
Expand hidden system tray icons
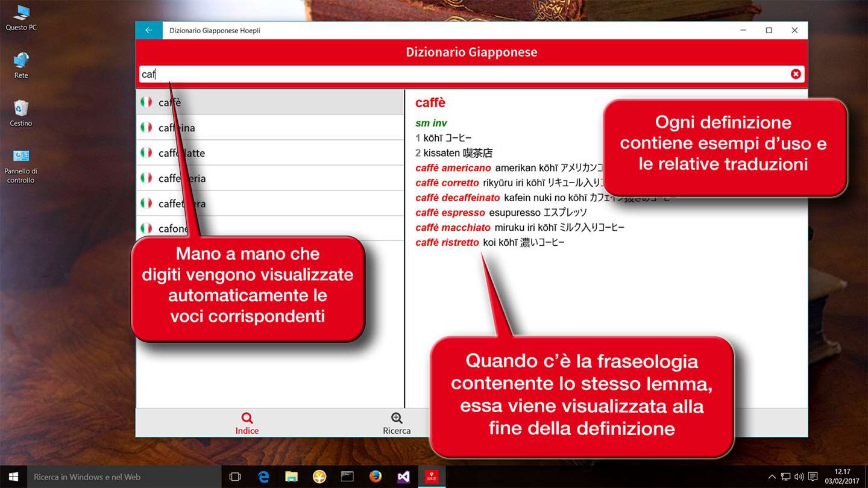click(x=773, y=477)
